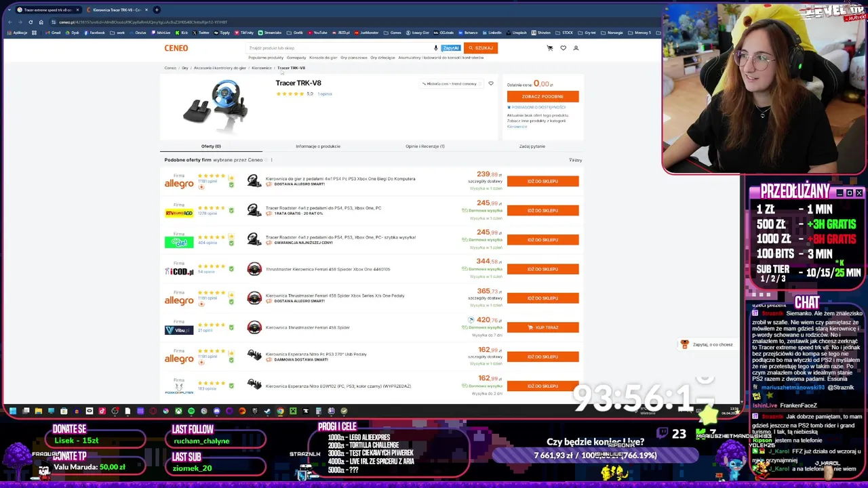
Task: Open Gry planszowe category link
Action: [x=354, y=58]
